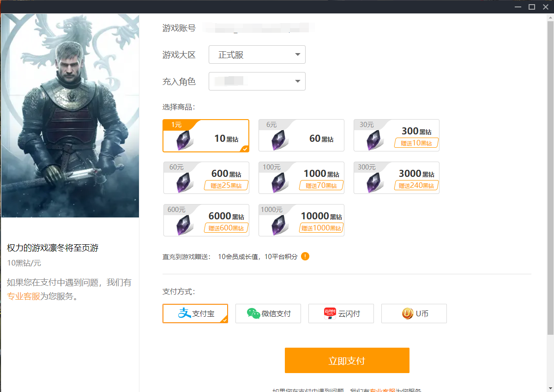The image size is (554, 392).
Task: Open the 专业客服 link in left panel
Action: point(24,296)
